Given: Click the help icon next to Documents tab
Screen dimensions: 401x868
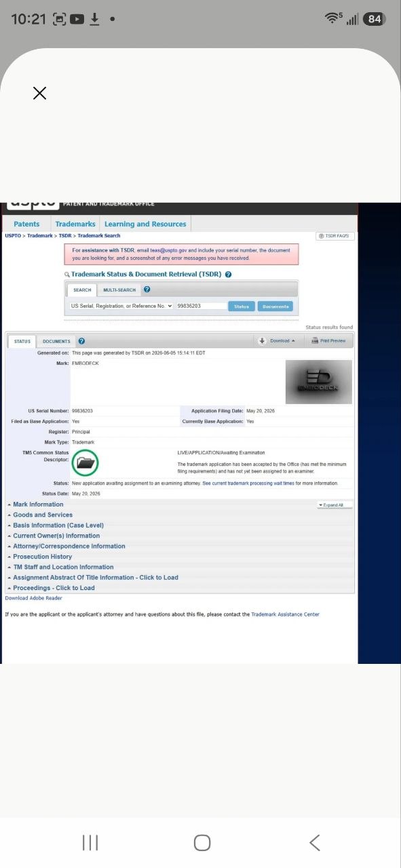Looking at the screenshot, I should click(81, 341).
